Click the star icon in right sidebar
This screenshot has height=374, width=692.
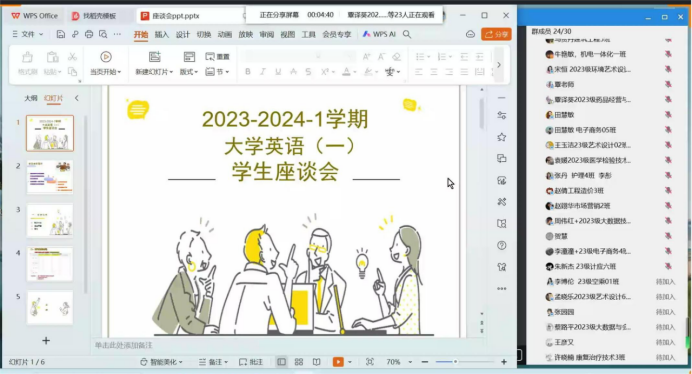coord(501,137)
